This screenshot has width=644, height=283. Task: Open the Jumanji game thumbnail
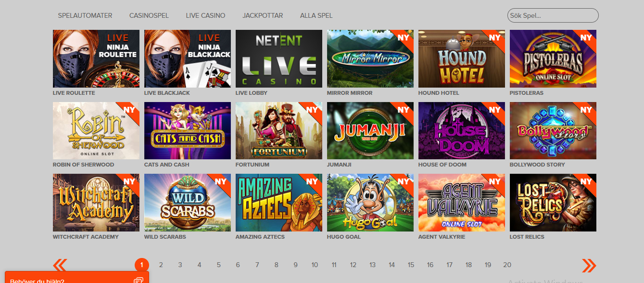tap(370, 130)
